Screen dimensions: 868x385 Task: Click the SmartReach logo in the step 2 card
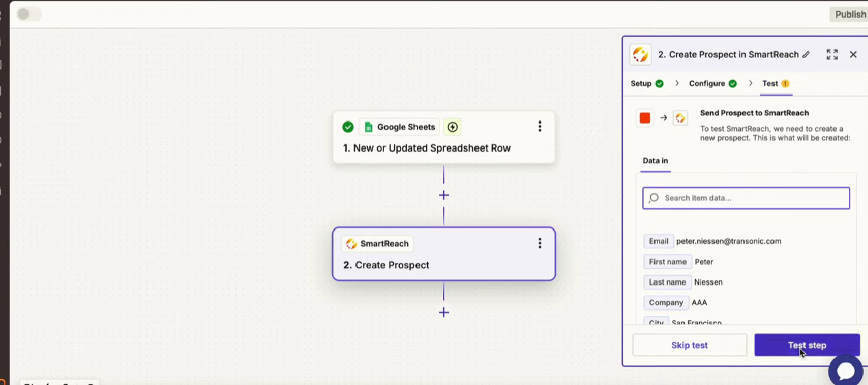(x=351, y=244)
